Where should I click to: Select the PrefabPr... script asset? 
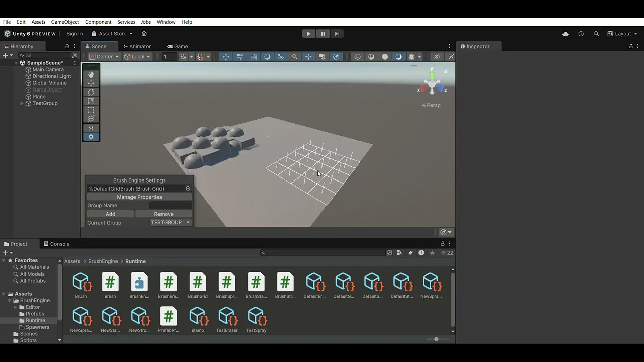[169, 319]
